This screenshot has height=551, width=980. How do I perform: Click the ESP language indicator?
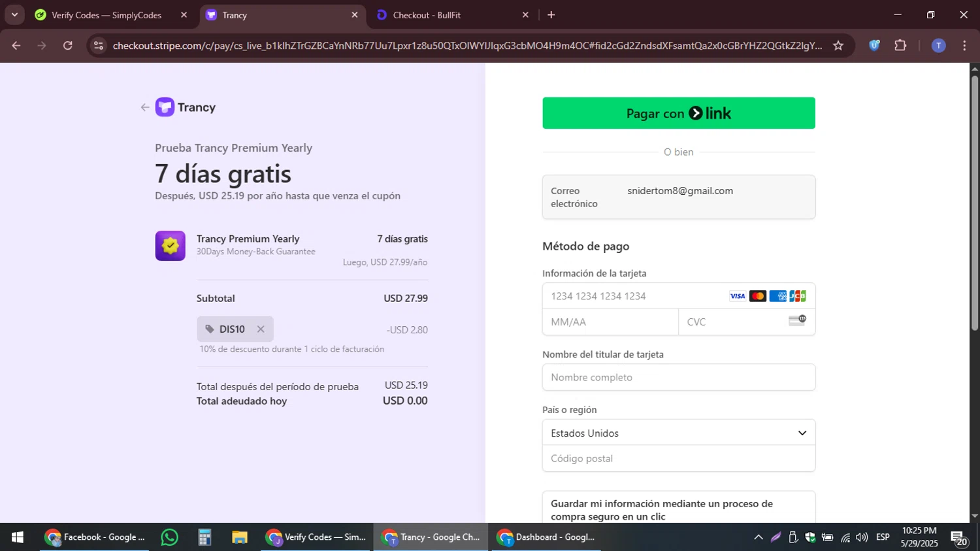883,537
